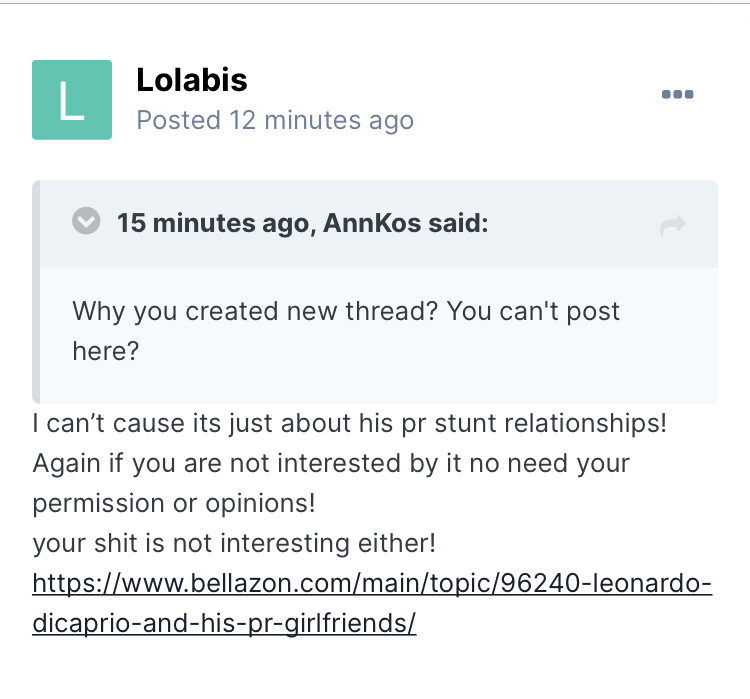Click the quote's go-to-post arrow icon
This screenshot has width=750, height=699.
click(x=673, y=226)
